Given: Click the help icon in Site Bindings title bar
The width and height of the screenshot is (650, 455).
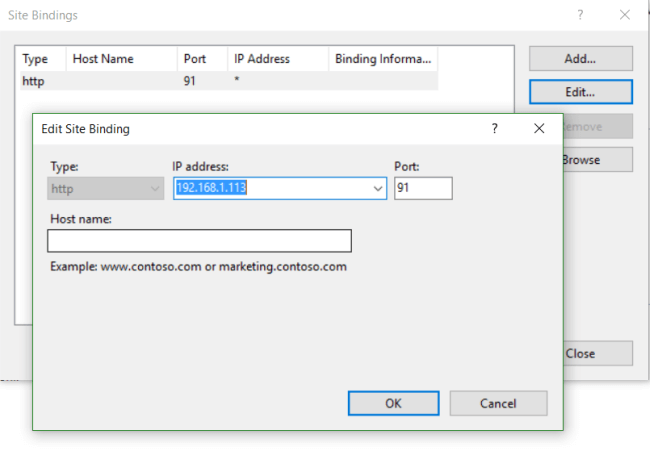Looking at the screenshot, I should [579, 15].
